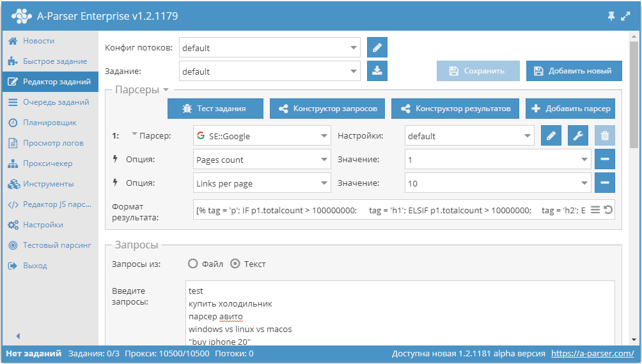Open Просмотр логов page
Image resolution: width=642 pixels, height=364 pixels.
[x=51, y=143]
